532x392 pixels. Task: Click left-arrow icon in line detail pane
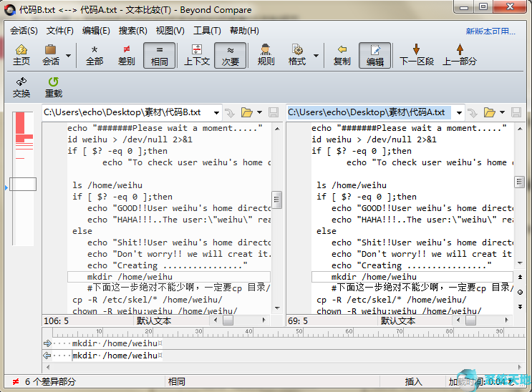click(47, 356)
